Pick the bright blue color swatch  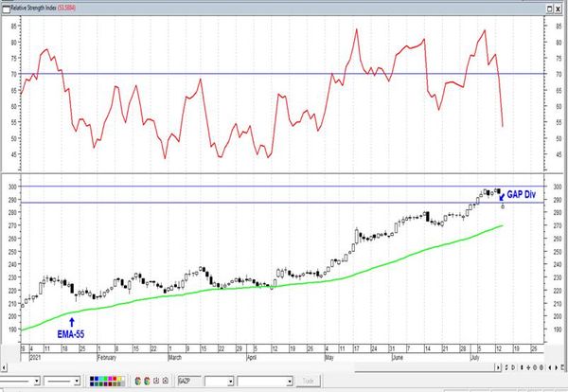pos(97,378)
